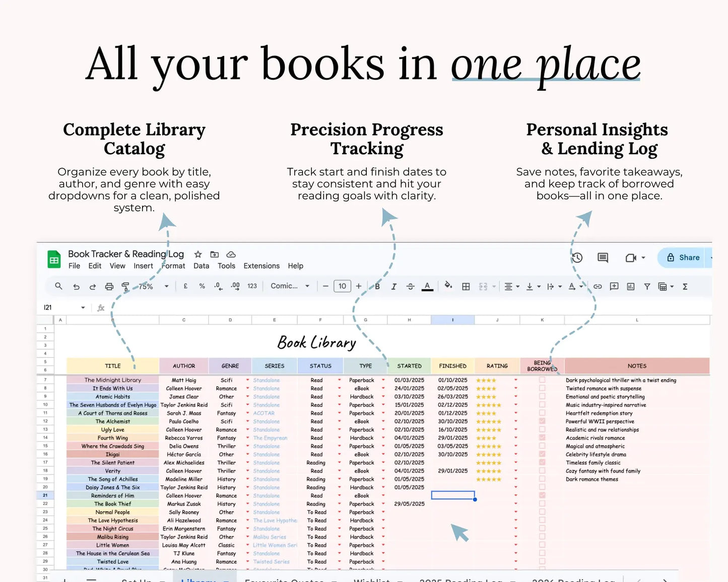Tick Being Borrowed for Little Women

[542, 545]
